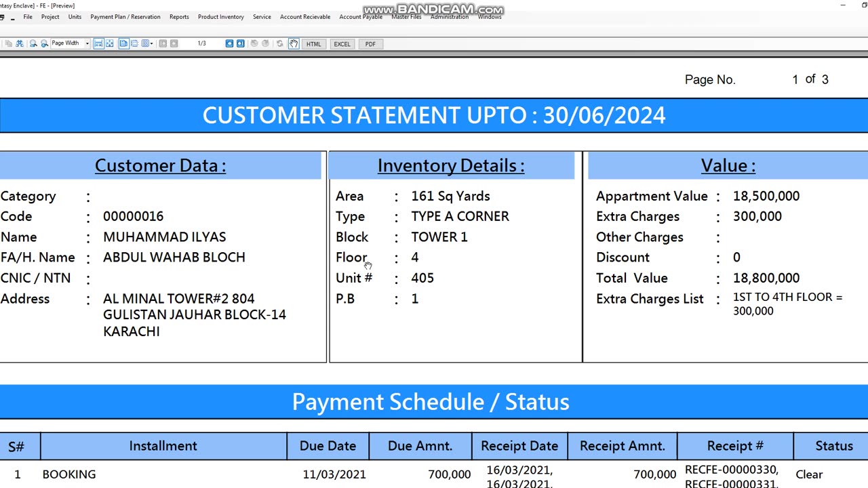Viewport: 868px width, 488px height.
Task: Click the refresh report icon
Action: point(279,43)
